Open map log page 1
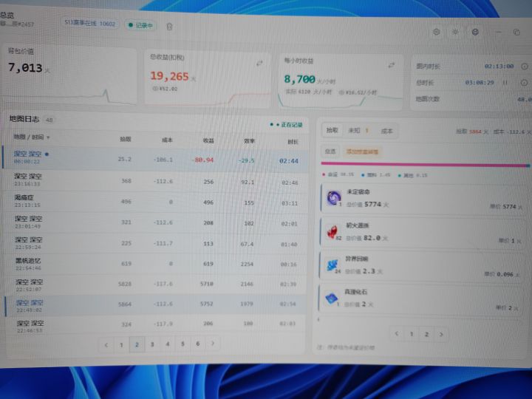 click(x=121, y=345)
